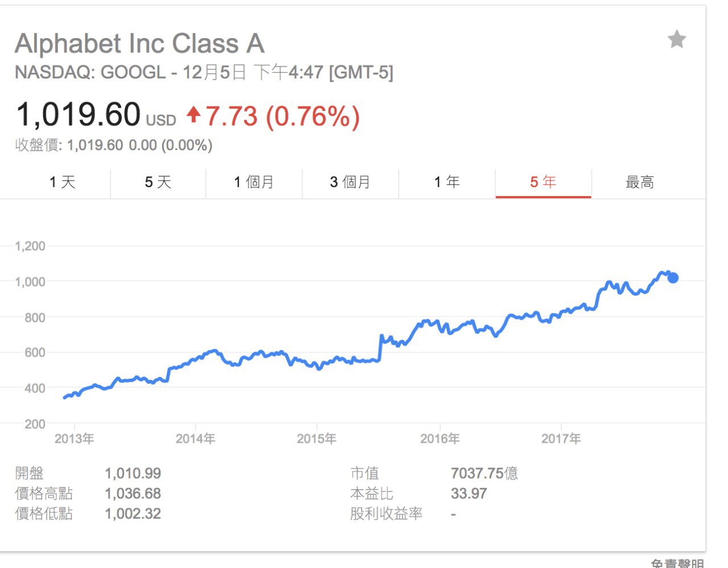Click the Alphabet Inc Class A title

pyautogui.click(x=139, y=44)
